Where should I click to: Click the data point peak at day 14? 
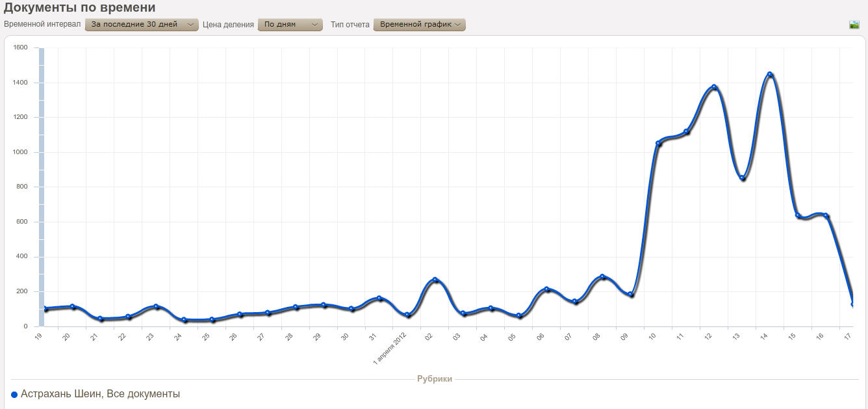pyautogui.click(x=769, y=74)
